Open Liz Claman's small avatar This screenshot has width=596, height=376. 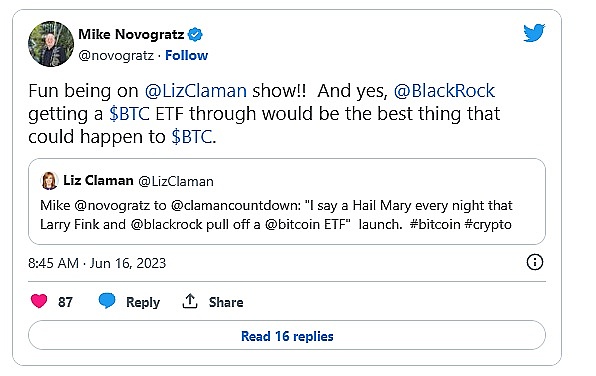49,181
